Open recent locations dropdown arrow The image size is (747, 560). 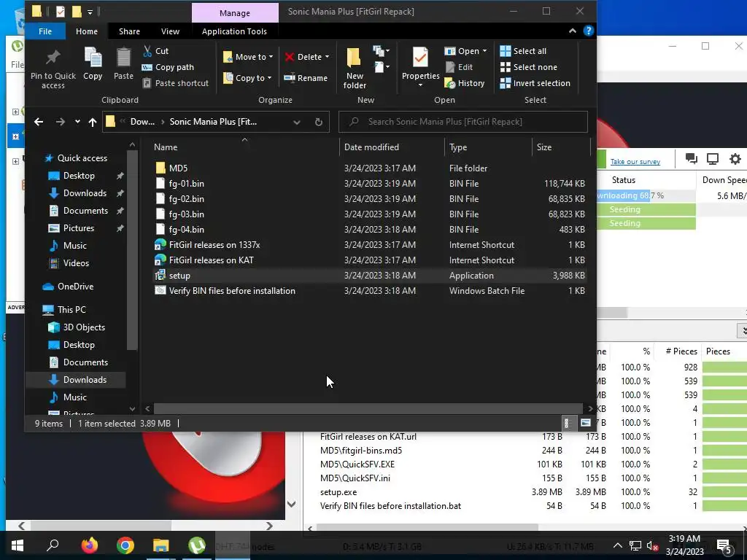click(x=77, y=122)
